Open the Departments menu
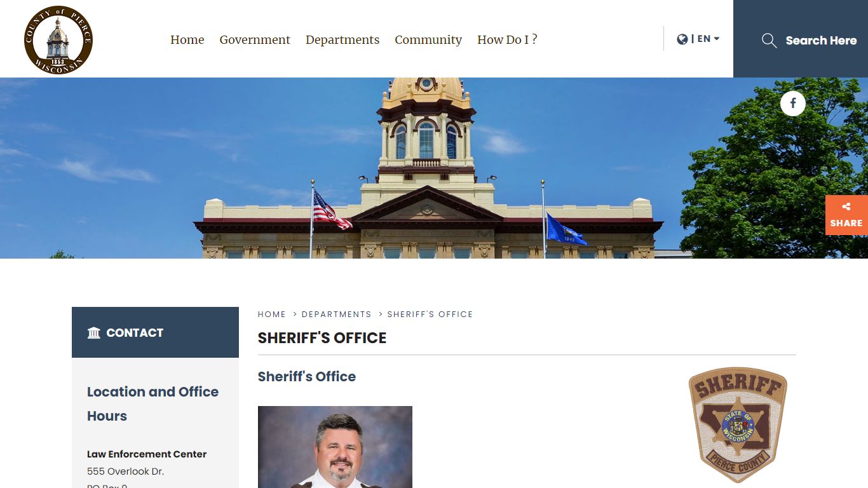The width and height of the screenshot is (868, 488). pyautogui.click(x=342, y=40)
